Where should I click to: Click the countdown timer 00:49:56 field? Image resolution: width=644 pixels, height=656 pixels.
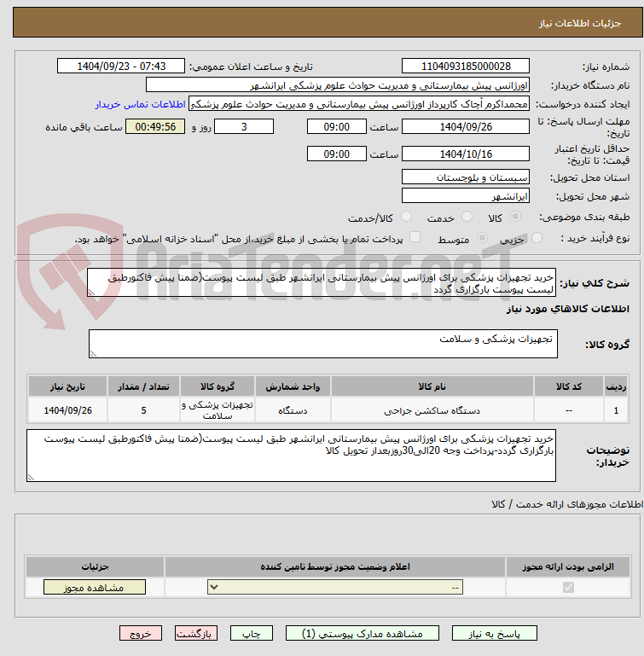tap(155, 127)
